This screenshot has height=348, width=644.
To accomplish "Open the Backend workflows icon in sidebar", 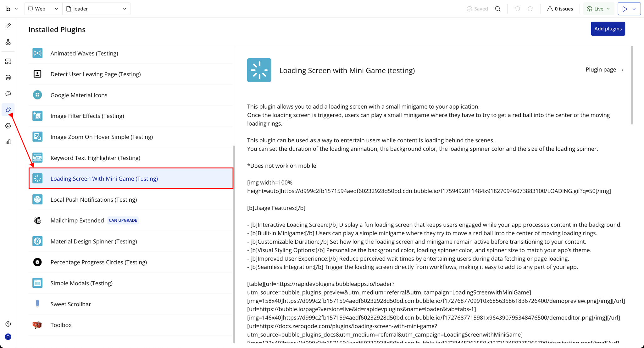I will point(8,61).
